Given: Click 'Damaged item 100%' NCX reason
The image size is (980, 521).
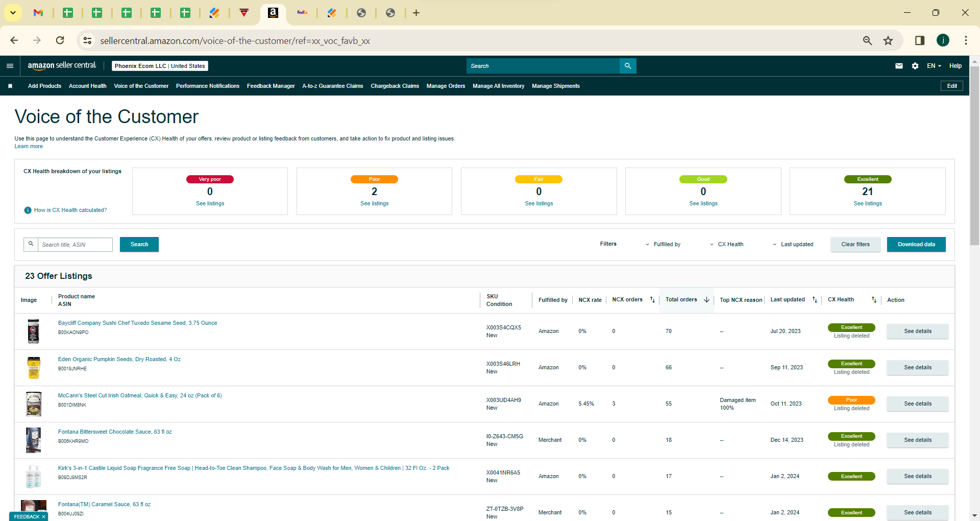Looking at the screenshot, I should (738, 404).
